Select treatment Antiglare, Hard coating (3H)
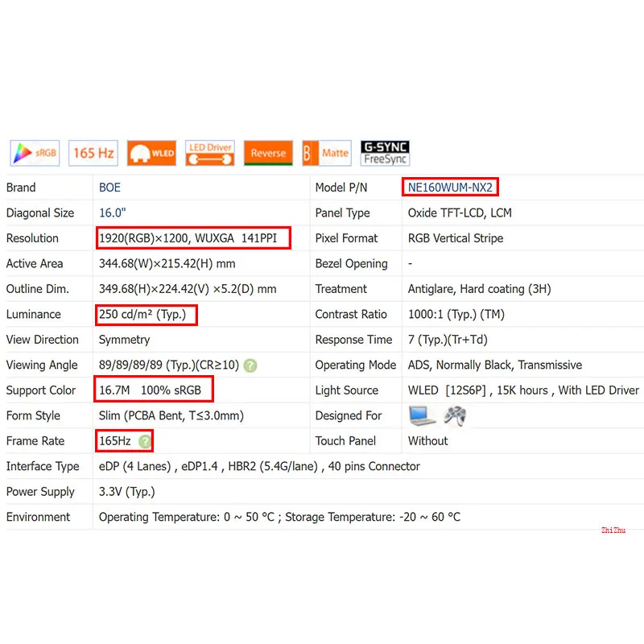644x644 pixels. (x=479, y=289)
